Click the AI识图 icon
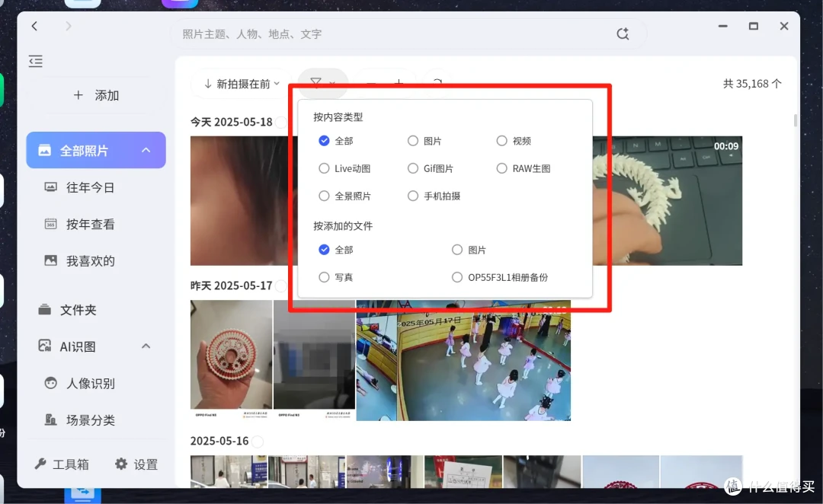Screen dimensions: 823x504 [45, 346]
